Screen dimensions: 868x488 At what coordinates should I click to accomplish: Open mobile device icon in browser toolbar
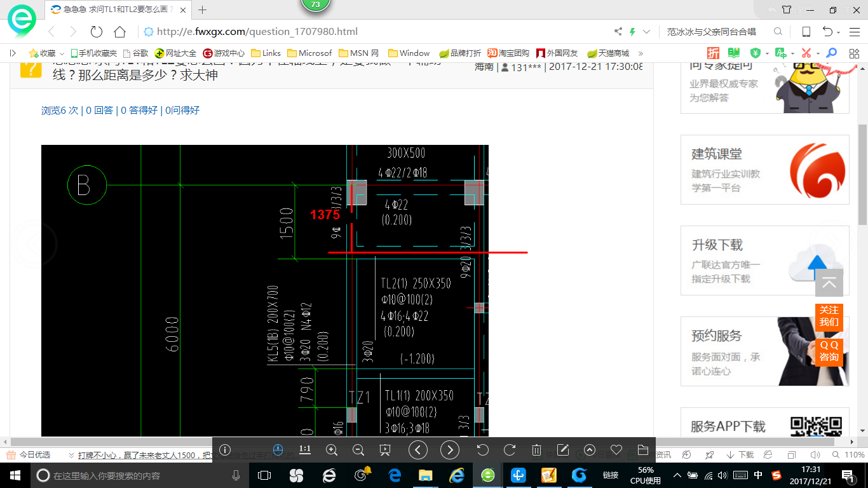click(x=806, y=32)
